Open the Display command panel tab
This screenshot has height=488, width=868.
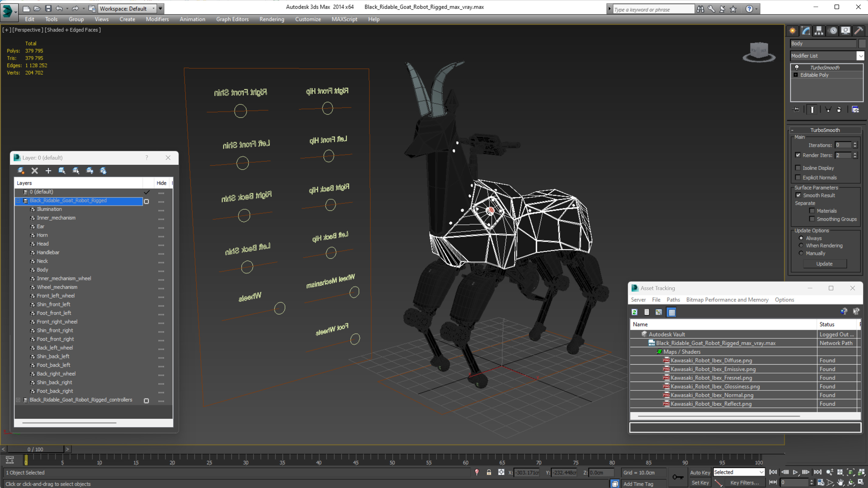[845, 31]
